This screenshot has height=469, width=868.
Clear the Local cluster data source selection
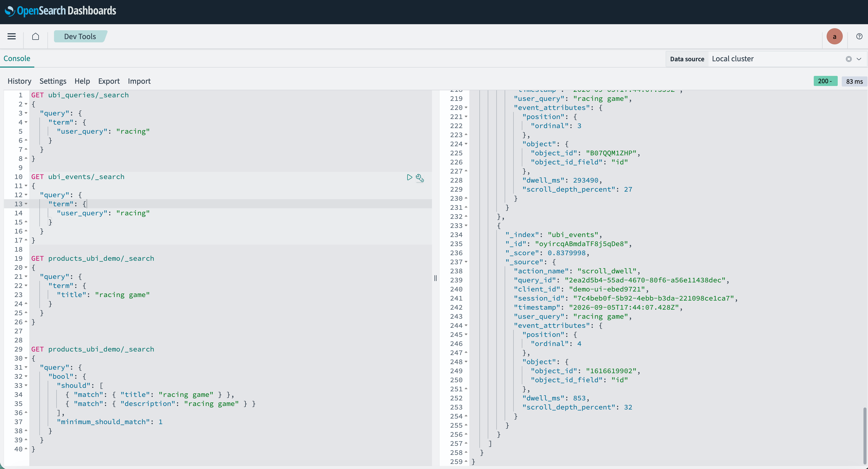pyautogui.click(x=849, y=59)
